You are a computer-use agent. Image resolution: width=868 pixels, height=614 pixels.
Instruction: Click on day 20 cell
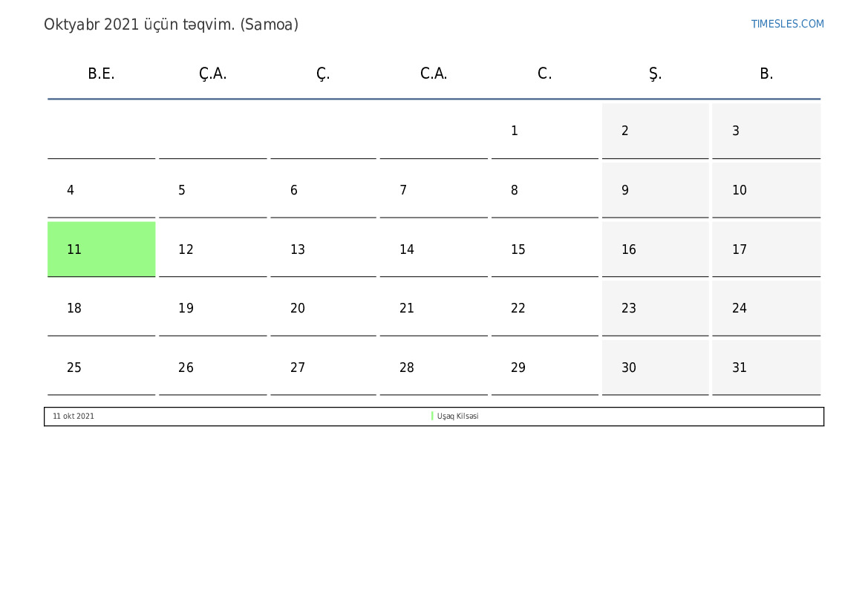coord(323,308)
